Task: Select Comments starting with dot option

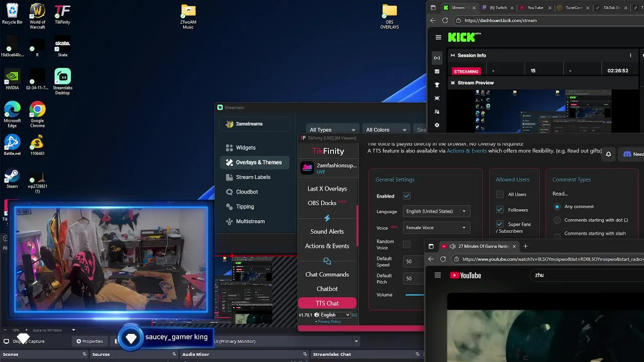Action: click(x=557, y=220)
